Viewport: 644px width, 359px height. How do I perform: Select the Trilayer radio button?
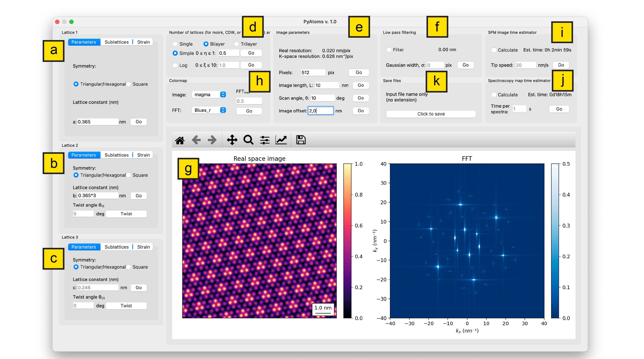tap(236, 44)
